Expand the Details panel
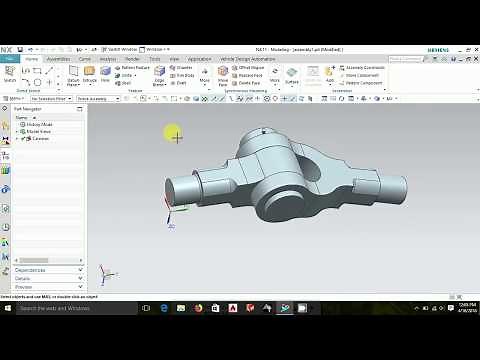Viewport: 480px width, 360px height. [49, 278]
